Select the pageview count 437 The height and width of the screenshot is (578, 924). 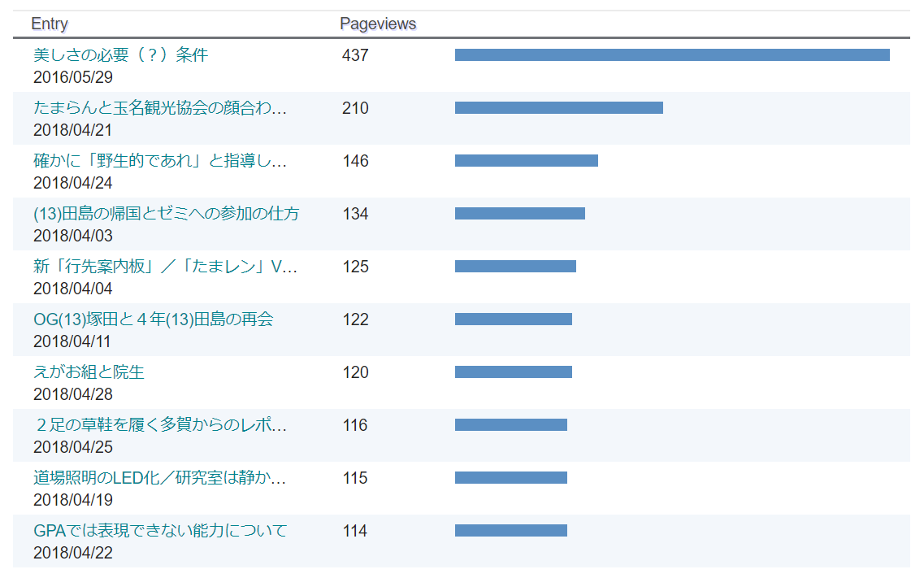(x=355, y=55)
